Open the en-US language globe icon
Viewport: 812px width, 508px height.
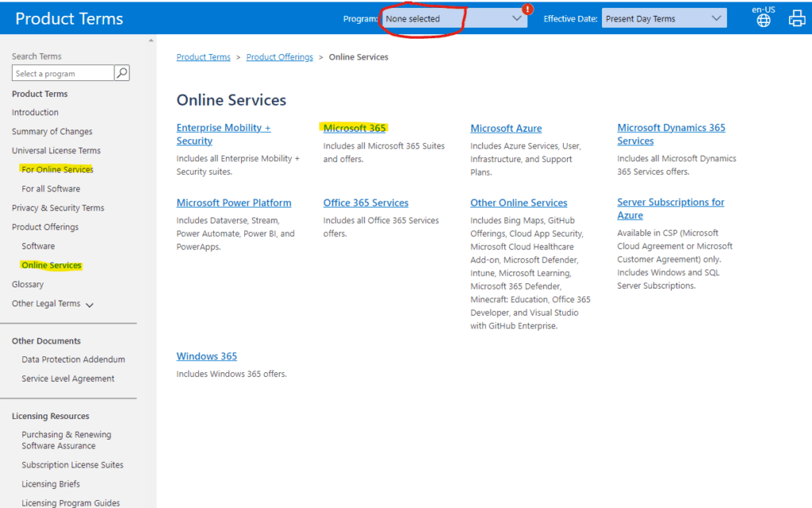[x=764, y=20]
